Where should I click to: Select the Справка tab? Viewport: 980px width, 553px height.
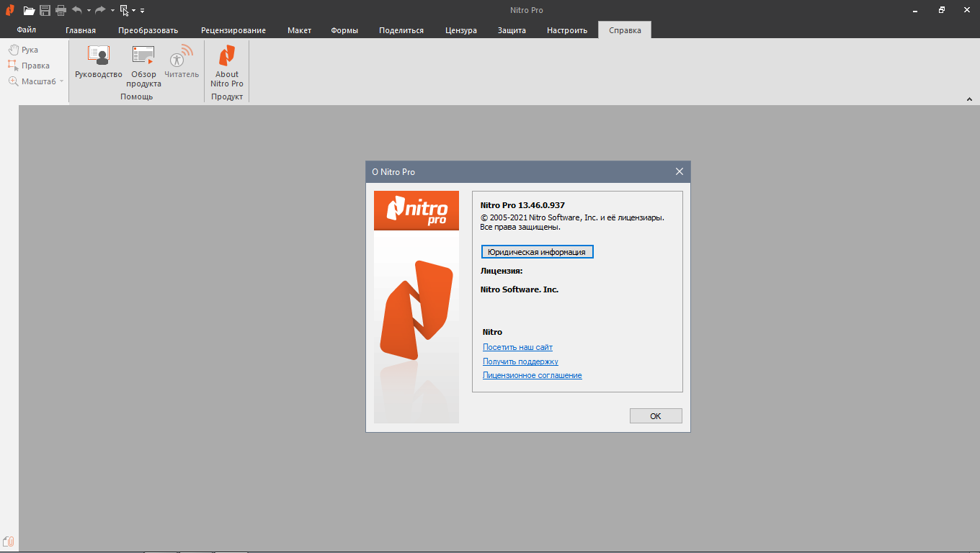point(625,30)
